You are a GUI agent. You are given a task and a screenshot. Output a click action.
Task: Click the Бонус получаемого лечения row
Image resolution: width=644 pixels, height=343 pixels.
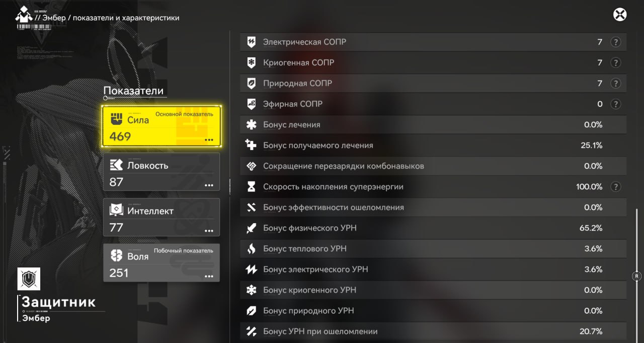click(433, 146)
